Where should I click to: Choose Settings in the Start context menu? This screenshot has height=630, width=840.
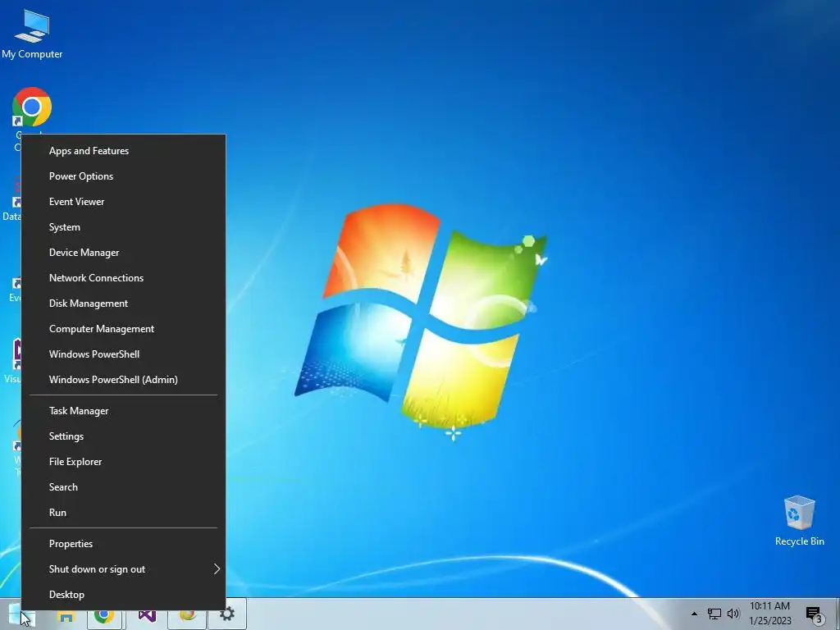(x=123, y=436)
